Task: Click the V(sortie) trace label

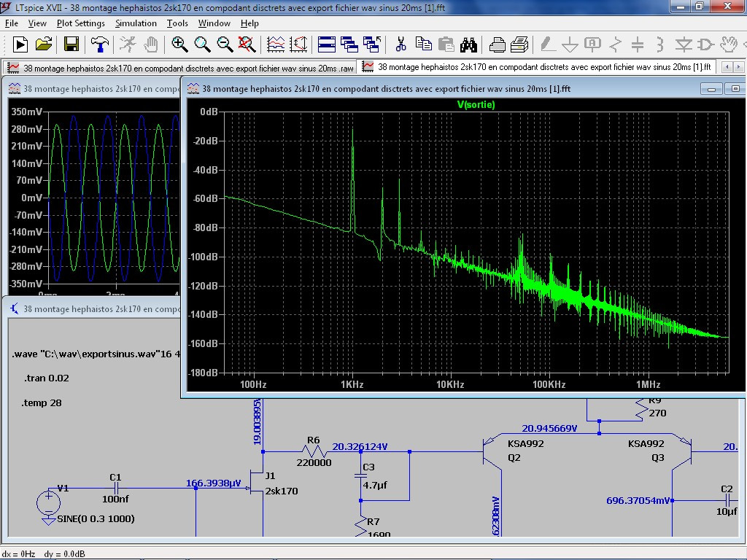Action: click(x=476, y=105)
